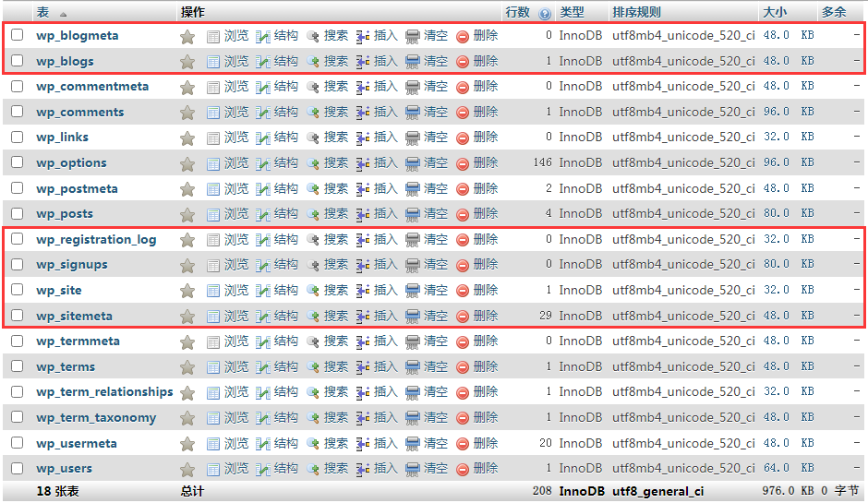Viewport: 868px width, 503px height.
Task: Favorite the wp_blogmeta table star icon
Action: [x=187, y=37]
